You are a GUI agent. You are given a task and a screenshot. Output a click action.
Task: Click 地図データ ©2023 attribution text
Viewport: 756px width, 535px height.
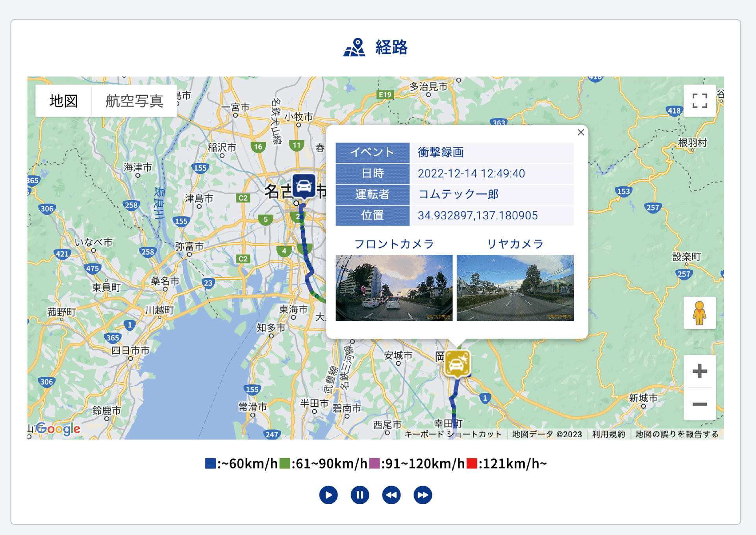[547, 434]
